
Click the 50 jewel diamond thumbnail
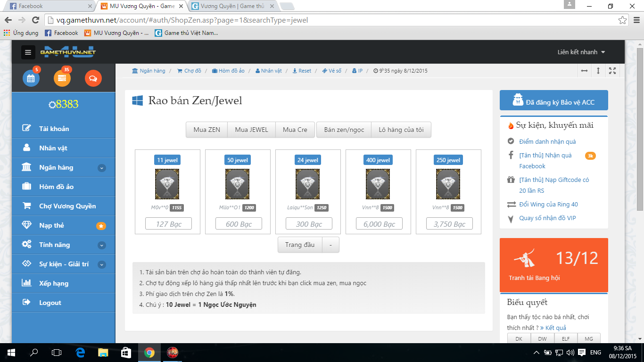[x=238, y=184]
